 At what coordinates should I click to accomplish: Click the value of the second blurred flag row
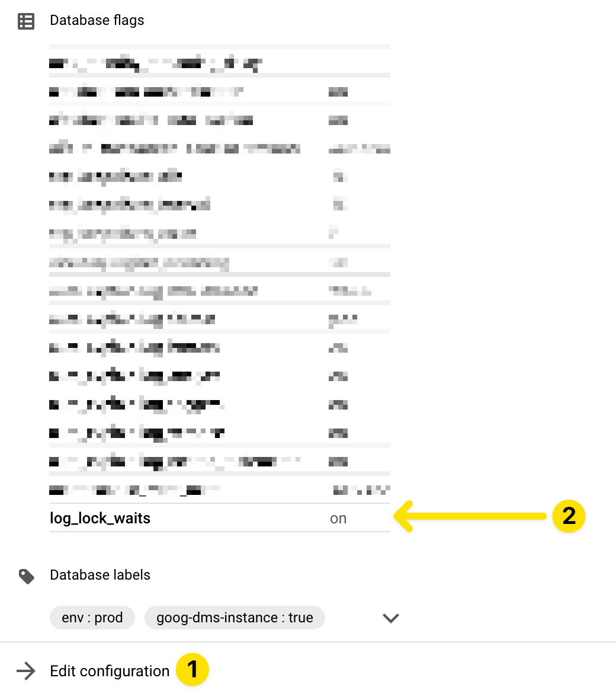click(338, 92)
